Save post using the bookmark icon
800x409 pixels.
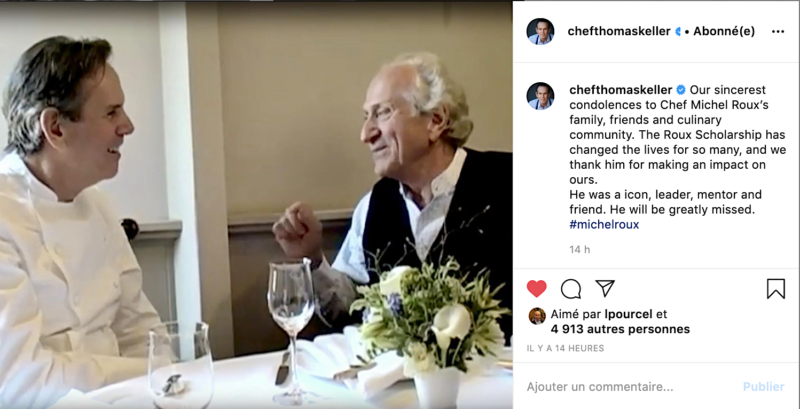click(776, 289)
